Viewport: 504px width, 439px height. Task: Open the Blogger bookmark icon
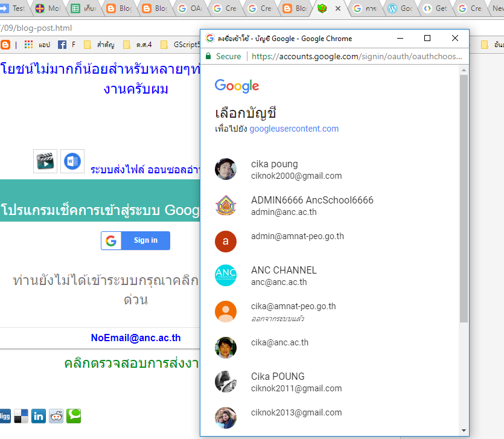pyautogui.click(x=5, y=44)
